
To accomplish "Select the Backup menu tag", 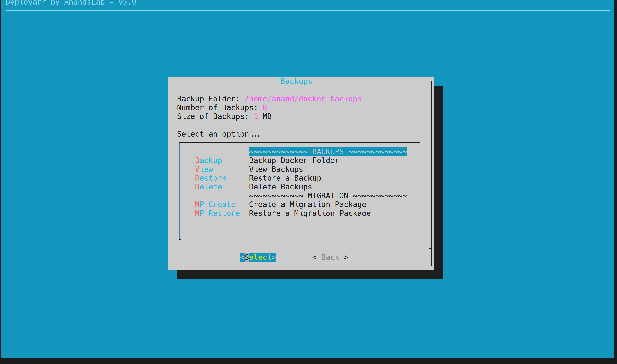I will click(x=208, y=161).
